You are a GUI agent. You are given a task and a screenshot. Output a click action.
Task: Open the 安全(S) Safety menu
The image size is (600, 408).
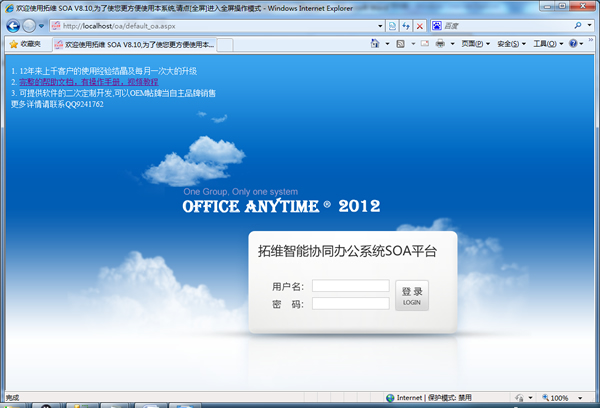510,44
